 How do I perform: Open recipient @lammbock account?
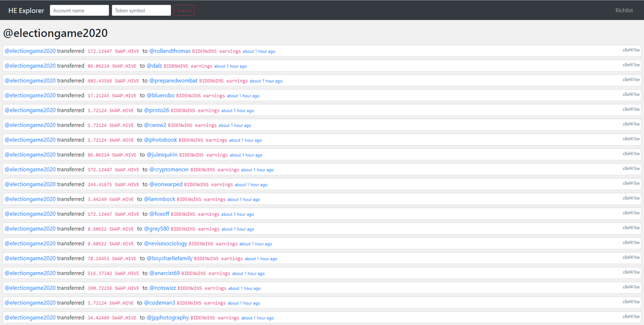[x=159, y=199]
